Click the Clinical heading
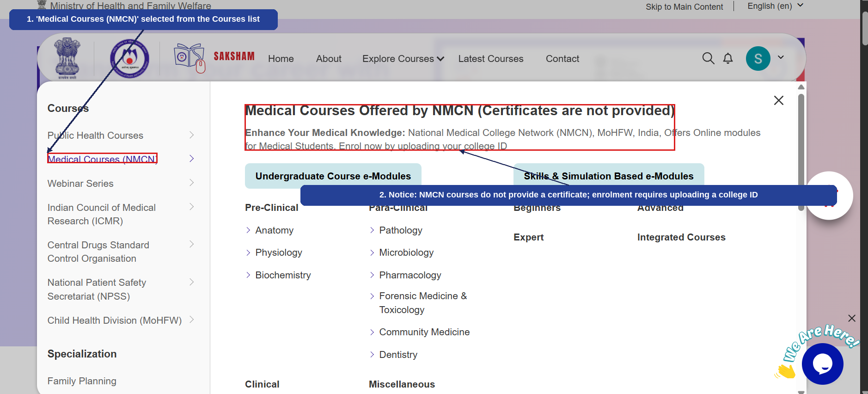The width and height of the screenshot is (868, 394). [x=262, y=384]
